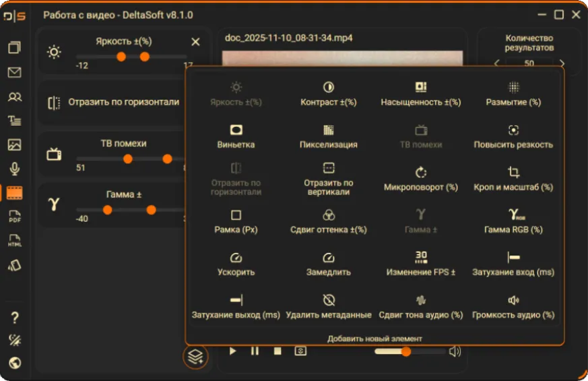Play the video preview
The height and width of the screenshot is (381, 588).
[232, 351]
